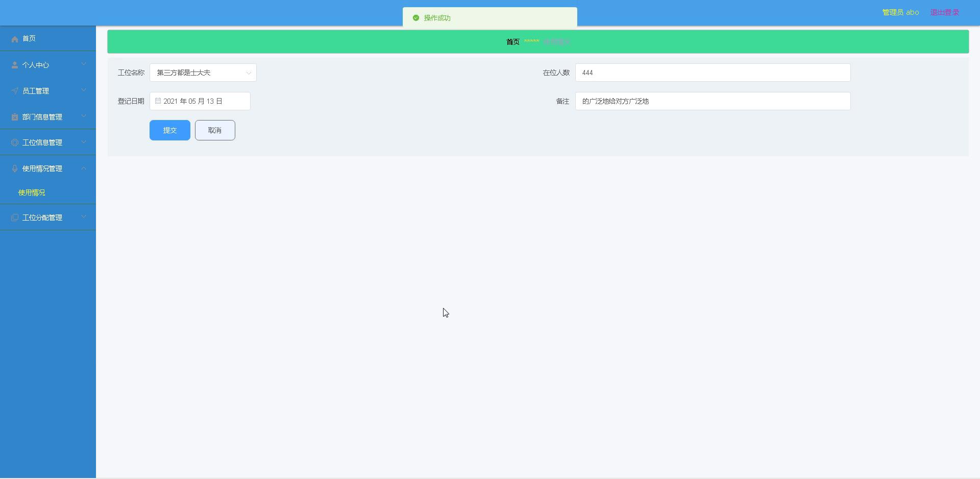The height and width of the screenshot is (479, 980).
Task: Expand 工位分配管理 using its chevron arrow
Action: (x=84, y=217)
